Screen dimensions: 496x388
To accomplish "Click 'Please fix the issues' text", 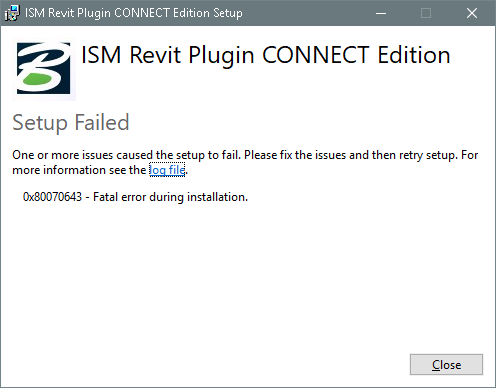I will tap(295, 155).
